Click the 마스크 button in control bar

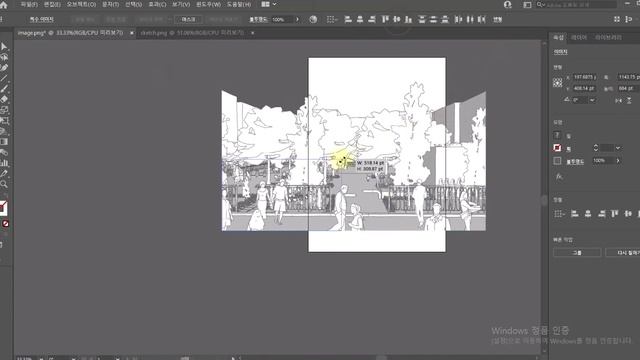pos(188,19)
